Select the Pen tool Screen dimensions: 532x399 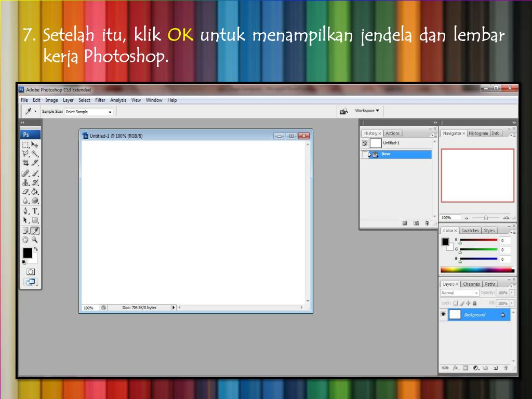coord(25,211)
